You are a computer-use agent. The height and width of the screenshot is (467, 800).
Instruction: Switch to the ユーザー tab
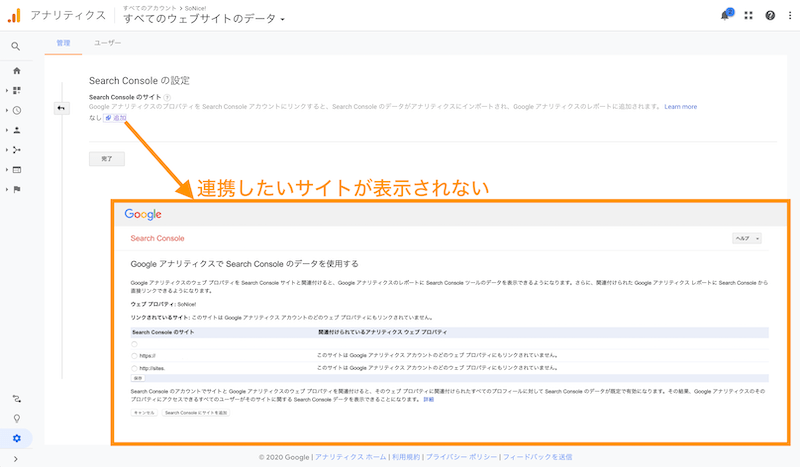tap(108, 43)
